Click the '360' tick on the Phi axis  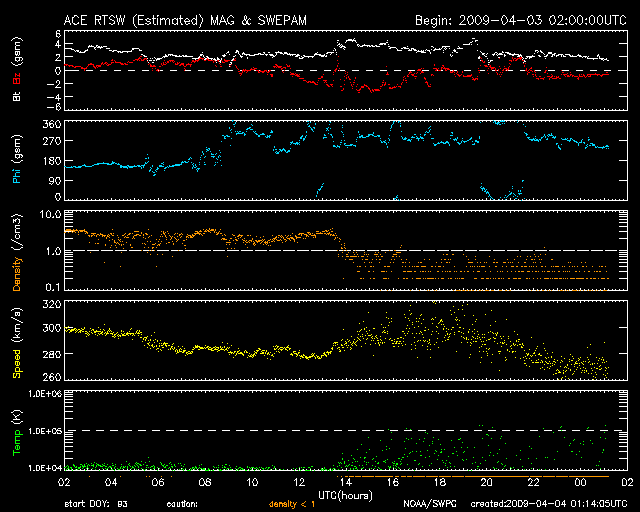(x=52, y=124)
